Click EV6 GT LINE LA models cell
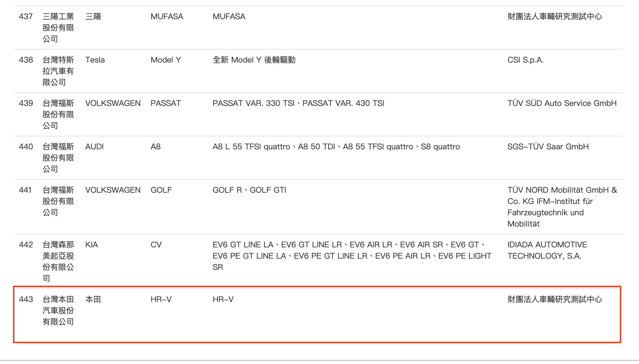 (x=352, y=256)
